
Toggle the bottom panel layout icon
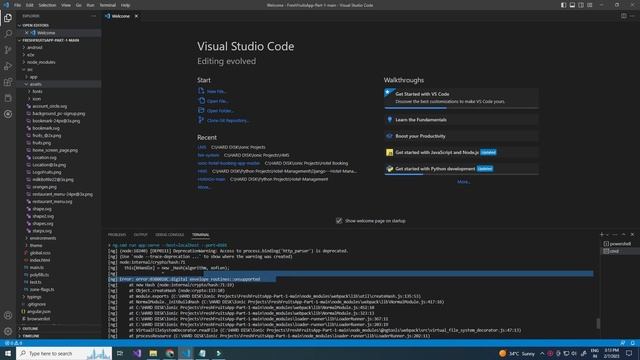tap(572, 5)
